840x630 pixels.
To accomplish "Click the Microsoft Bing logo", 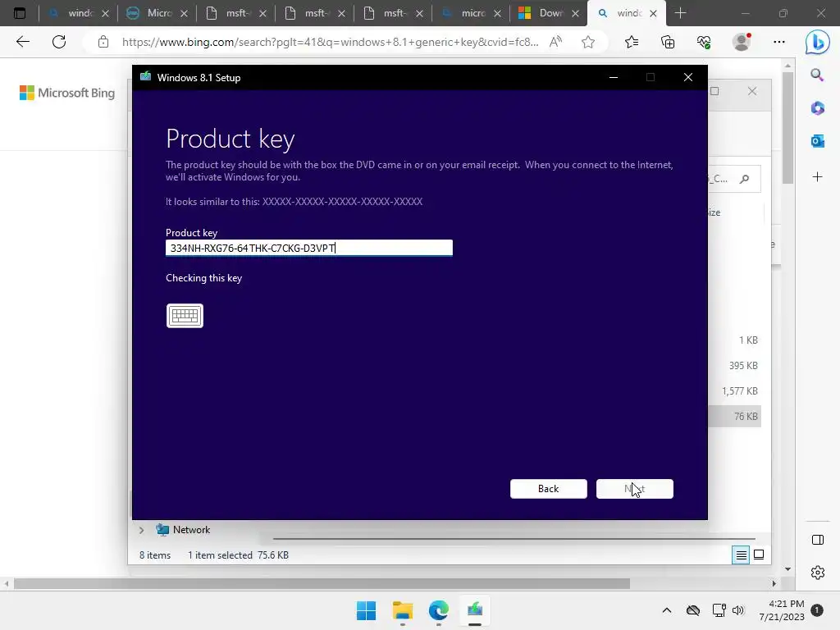I will pyautogui.click(x=67, y=93).
